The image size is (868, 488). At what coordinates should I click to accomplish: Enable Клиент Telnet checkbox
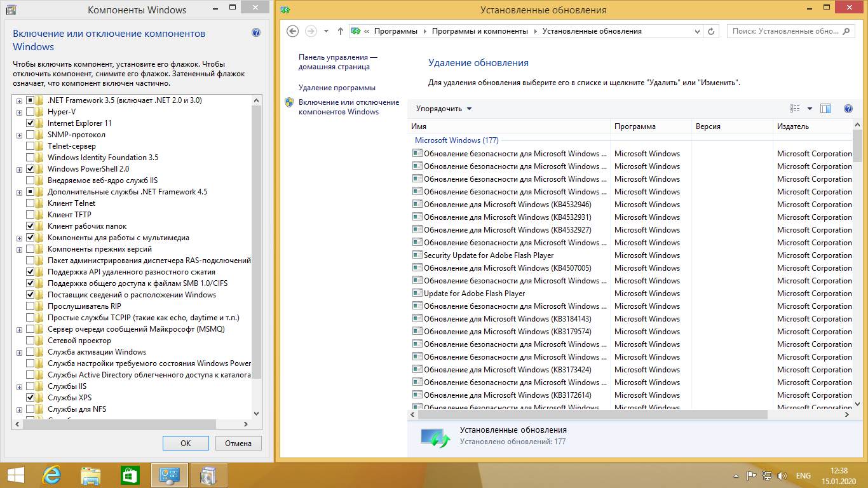tap(30, 203)
